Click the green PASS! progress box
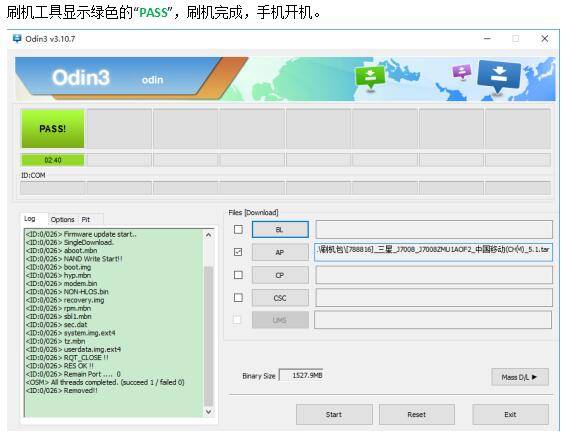Screen dimensions: 561x435 tap(53, 129)
